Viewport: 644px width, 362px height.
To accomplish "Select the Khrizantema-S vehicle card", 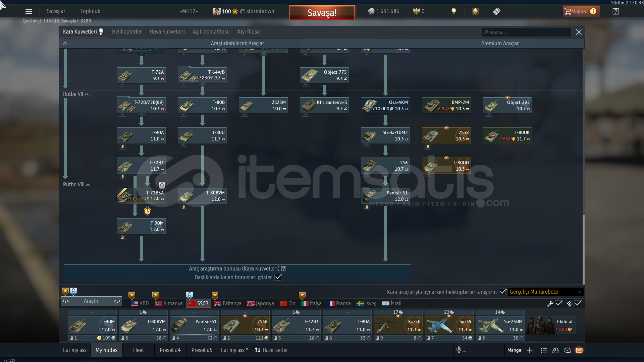I will pyautogui.click(x=324, y=105).
